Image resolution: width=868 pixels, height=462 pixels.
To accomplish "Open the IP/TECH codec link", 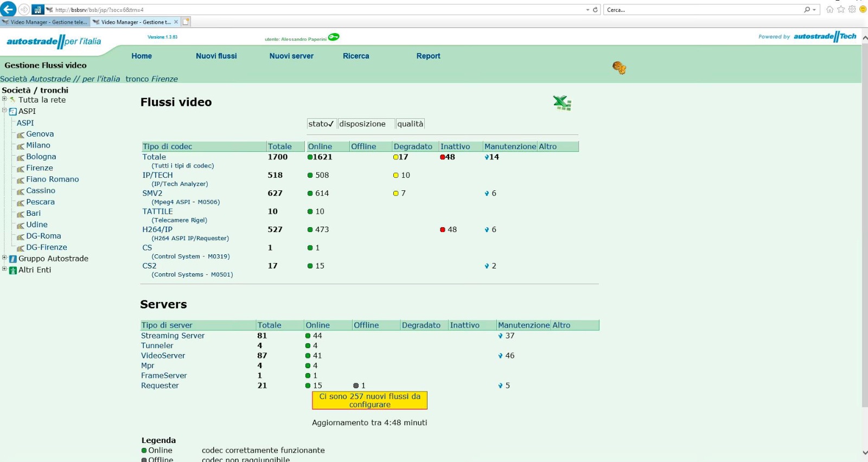I will (157, 175).
